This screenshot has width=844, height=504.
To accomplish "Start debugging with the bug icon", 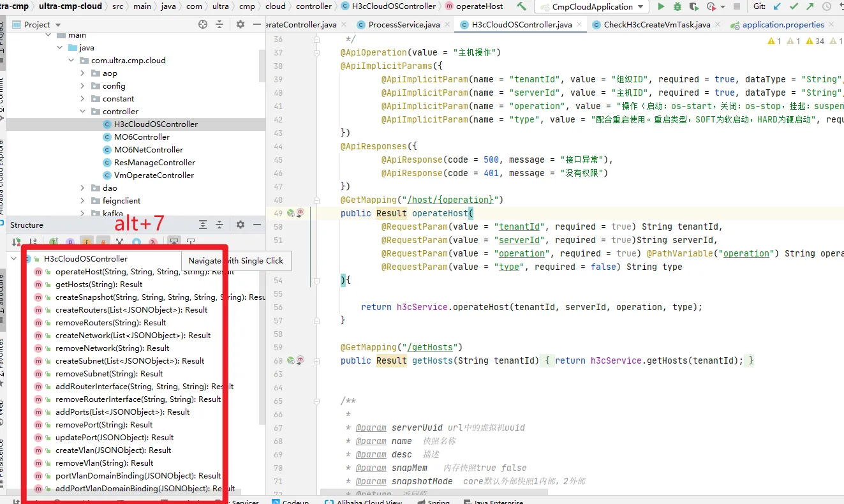I will click(x=677, y=6).
